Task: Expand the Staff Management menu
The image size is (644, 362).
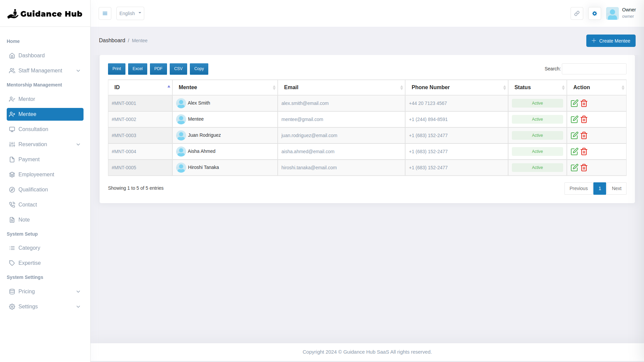Action: click(x=40, y=70)
